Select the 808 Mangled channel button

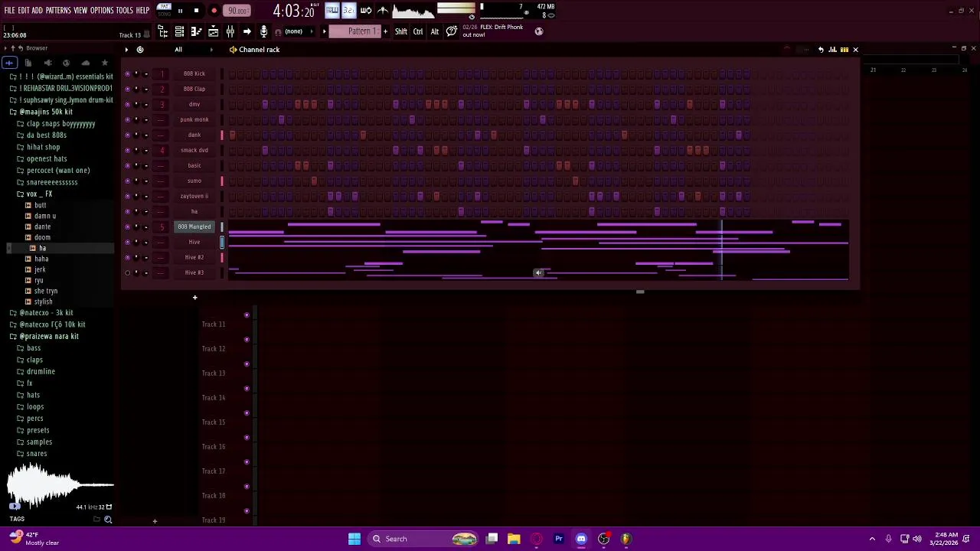[x=194, y=227]
